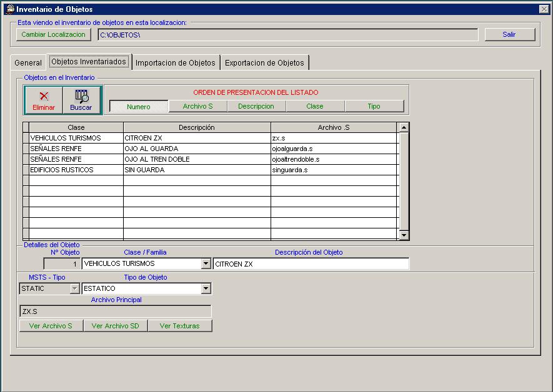Viewport: 553px width, 392px height.
Task: Click the Eliminar delete icon
Action: (x=42, y=100)
